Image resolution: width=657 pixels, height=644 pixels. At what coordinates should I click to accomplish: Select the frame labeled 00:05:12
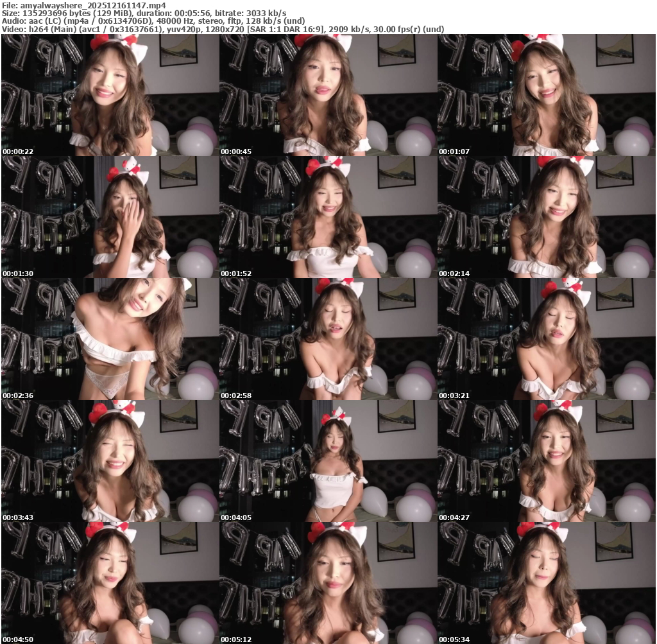tap(328, 582)
